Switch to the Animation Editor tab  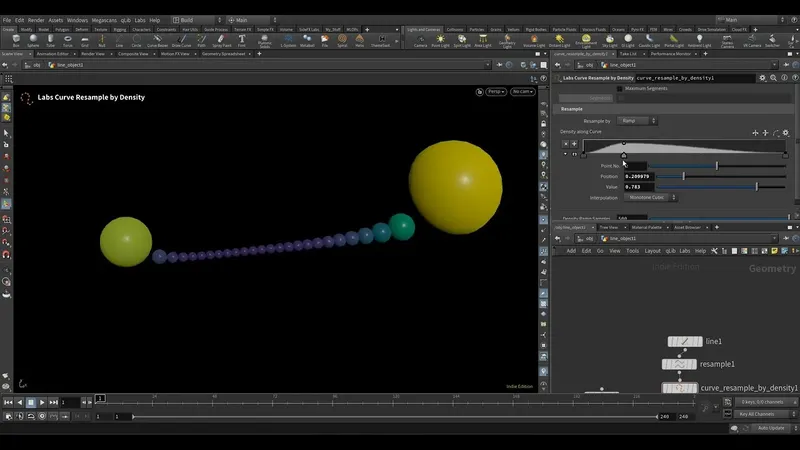point(52,54)
